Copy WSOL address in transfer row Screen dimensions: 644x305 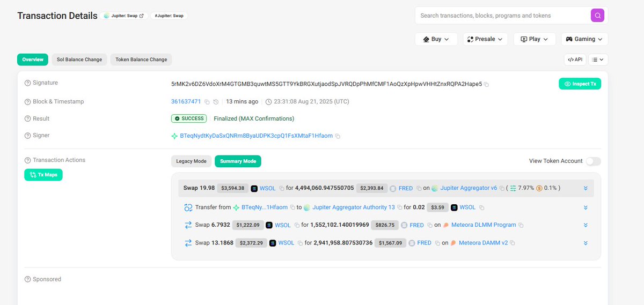coord(481,207)
